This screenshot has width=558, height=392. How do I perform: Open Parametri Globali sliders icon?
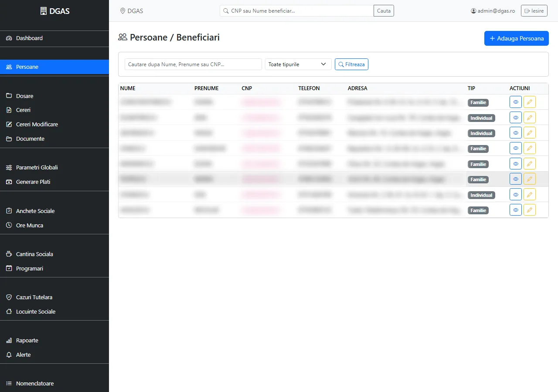coord(9,168)
